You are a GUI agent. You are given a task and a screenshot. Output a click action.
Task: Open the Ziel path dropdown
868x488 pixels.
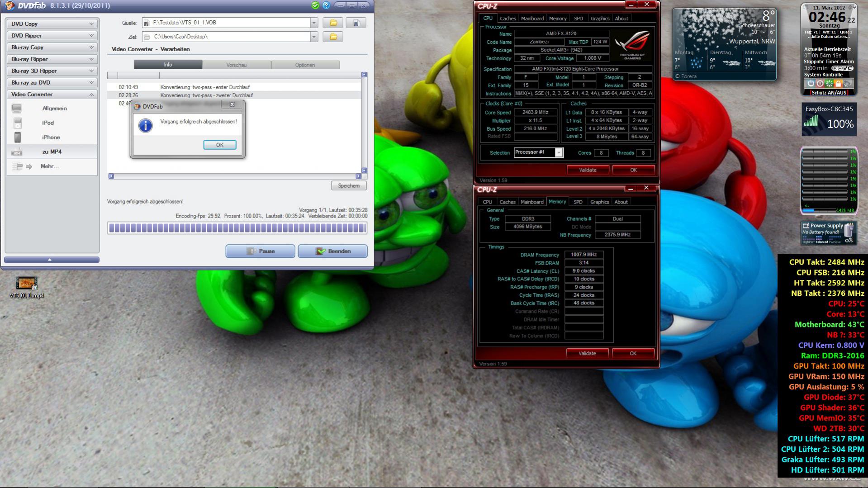pyautogui.click(x=314, y=37)
